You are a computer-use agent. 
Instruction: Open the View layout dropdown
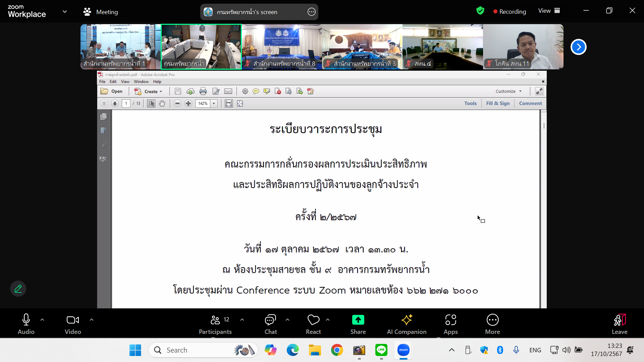click(x=549, y=11)
